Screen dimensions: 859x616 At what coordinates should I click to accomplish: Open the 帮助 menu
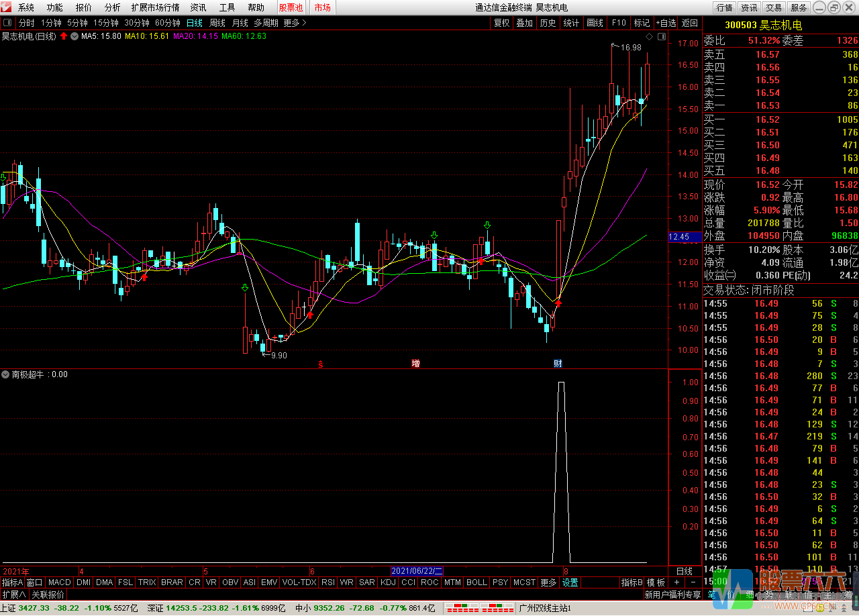[x=256, y=8]
